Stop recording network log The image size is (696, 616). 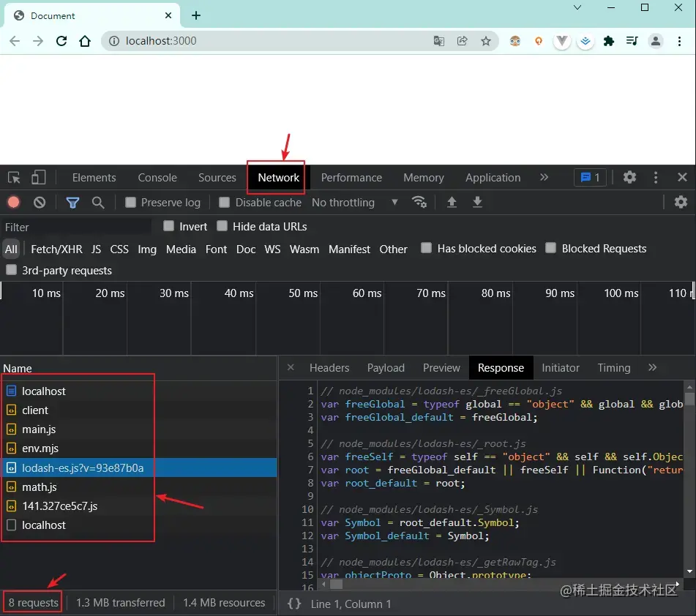click(14, 203)
